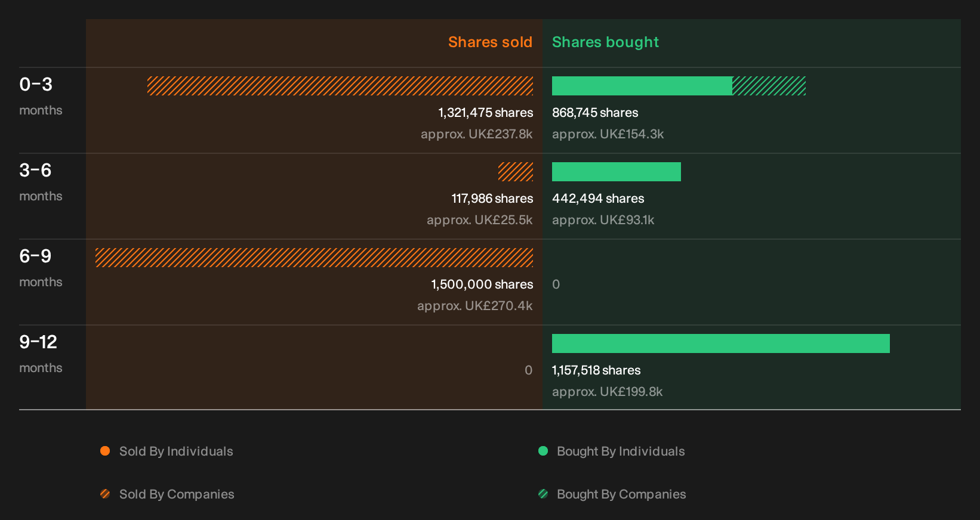Click the approx. UK£270.4k amount
The image size is (980, 520).
tap(475, 306)
